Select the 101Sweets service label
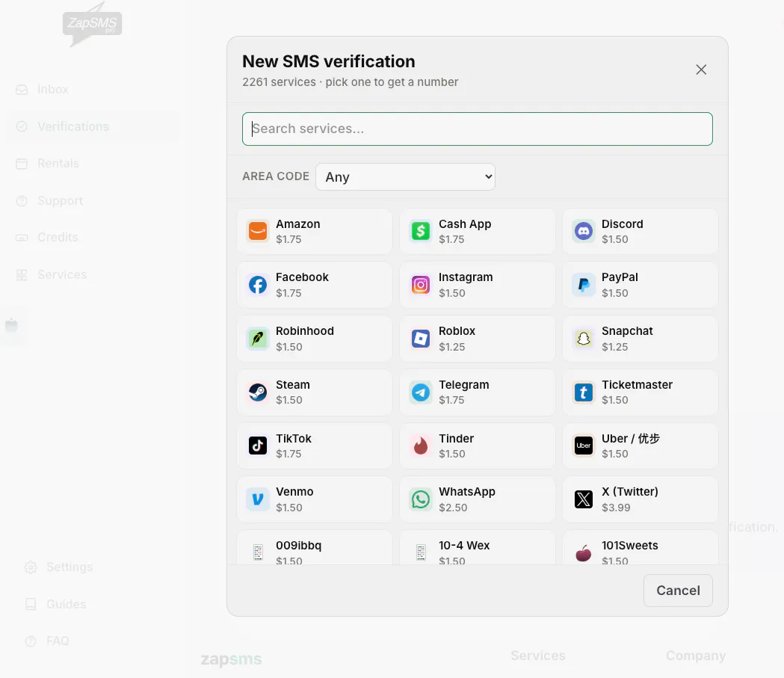 [x=630, y=546]
